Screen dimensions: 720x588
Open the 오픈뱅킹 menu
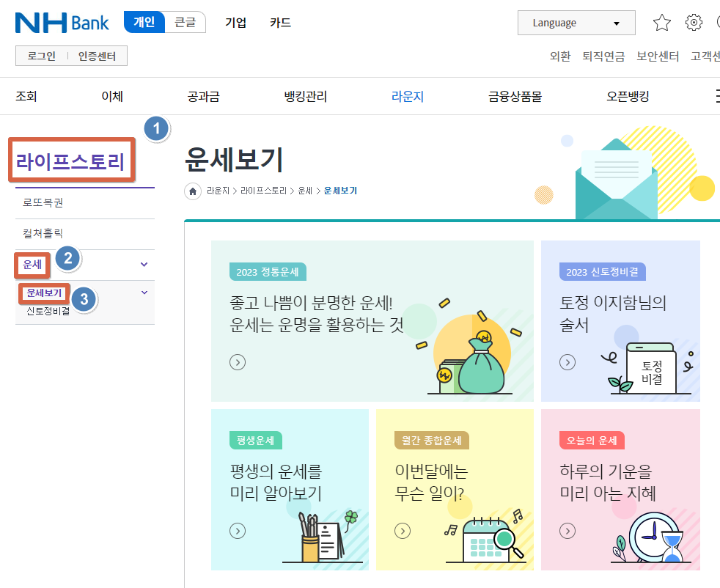click(628, 96)
